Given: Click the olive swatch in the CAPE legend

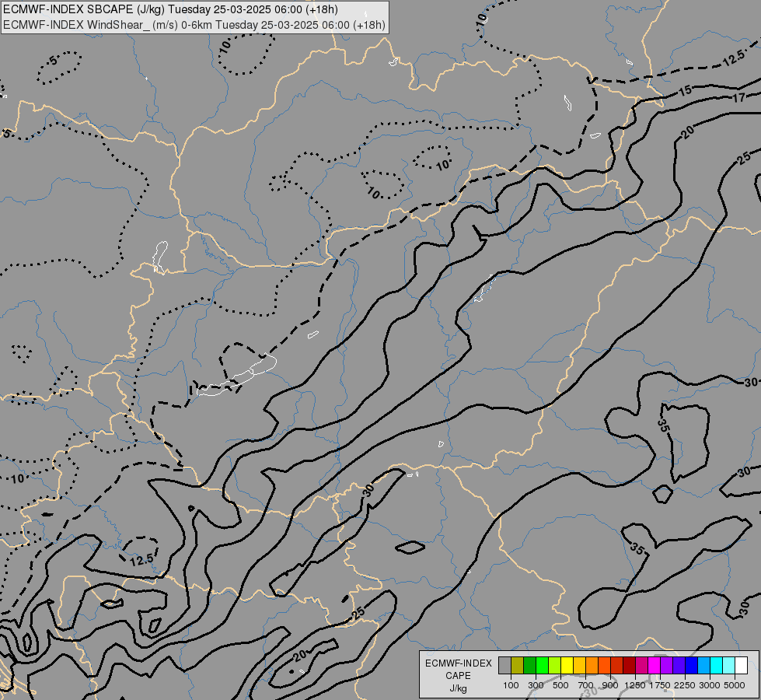Looking at the screenshot, I should [518, 665].
